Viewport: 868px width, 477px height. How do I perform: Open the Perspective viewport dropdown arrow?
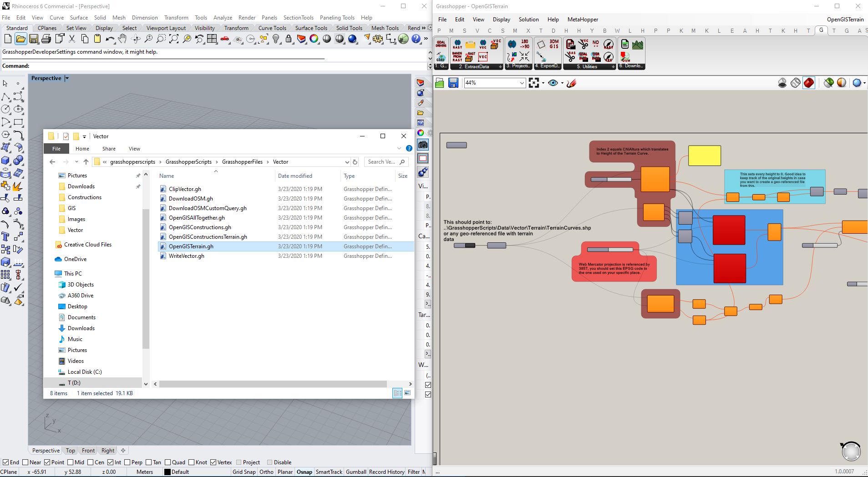[67, 78]
